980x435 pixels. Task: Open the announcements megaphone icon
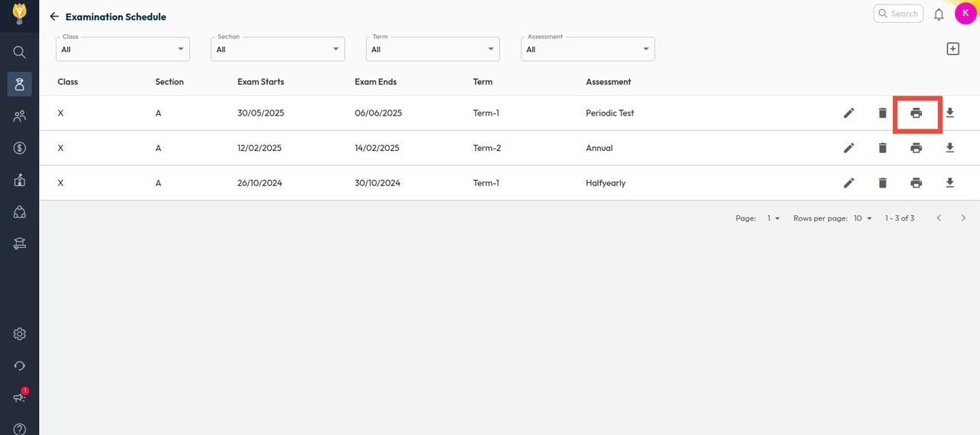(20, 397)
